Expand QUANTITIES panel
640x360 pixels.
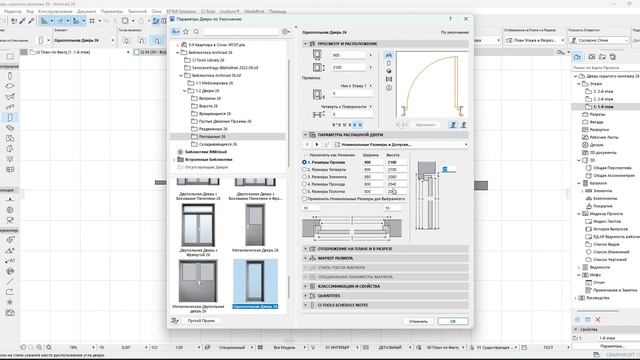click(x=305, y=296)
